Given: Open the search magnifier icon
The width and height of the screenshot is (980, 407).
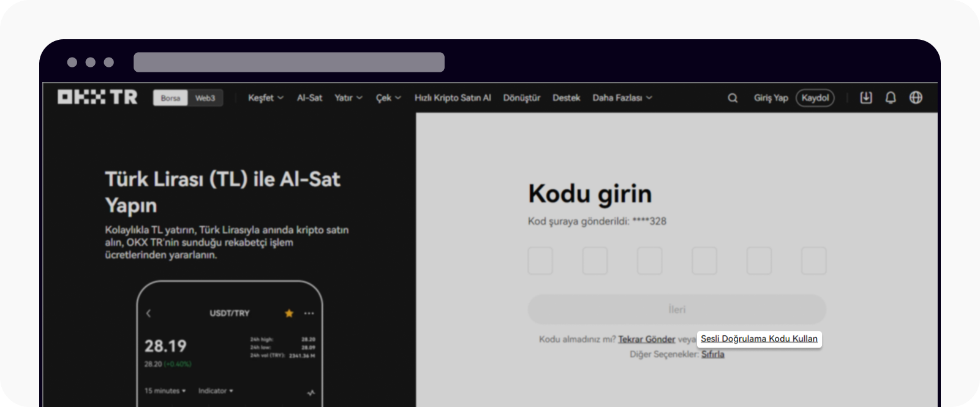Looking at the screenshot, I should pos(733,98).
